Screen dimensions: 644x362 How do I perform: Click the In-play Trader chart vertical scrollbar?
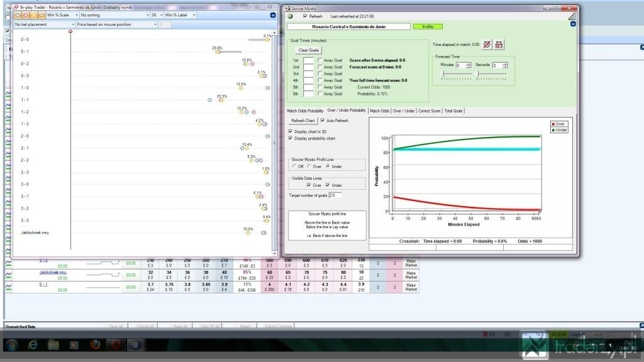pyautogui.click(x=274, y=143)
